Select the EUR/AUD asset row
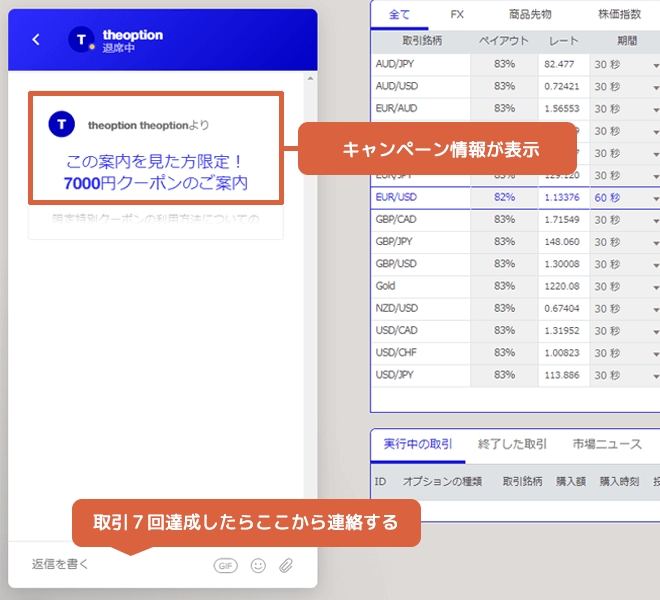This screenshot has height=600, width=660. click(x=515, y=109)
